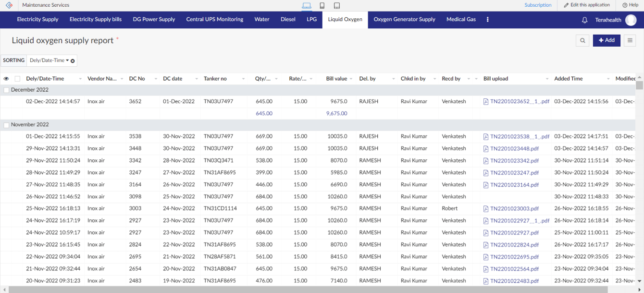Click the Add button

click(607, 40)
